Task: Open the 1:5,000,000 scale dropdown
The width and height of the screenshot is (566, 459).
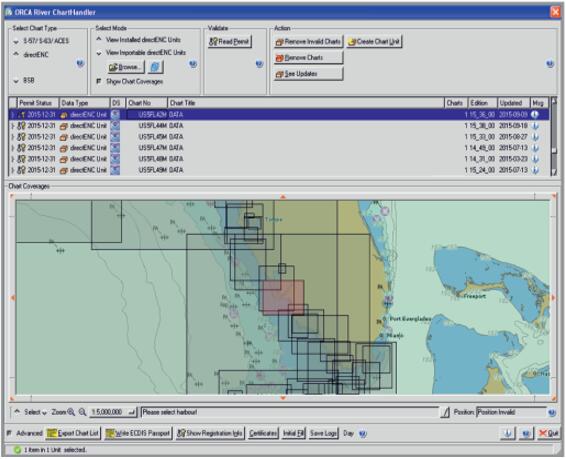Action: tap(113, 412)
